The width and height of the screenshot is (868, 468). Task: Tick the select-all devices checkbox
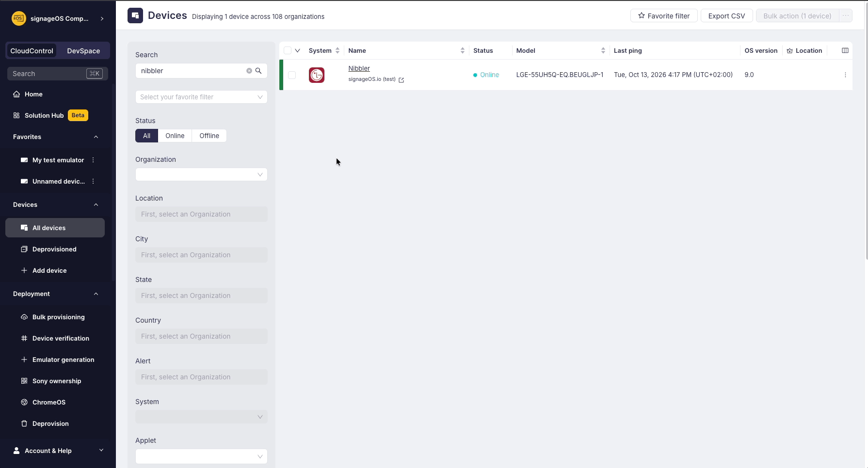click(x=288, y=50)
